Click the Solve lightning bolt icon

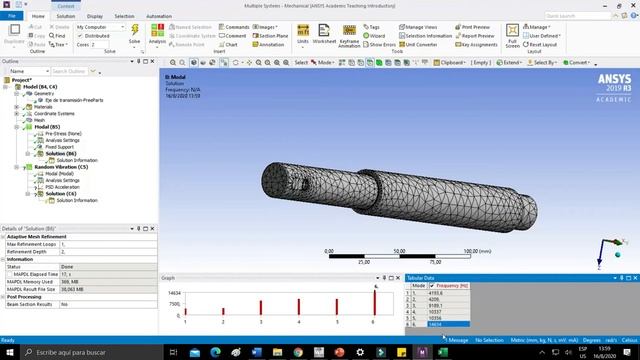click(x=135, y=30)
